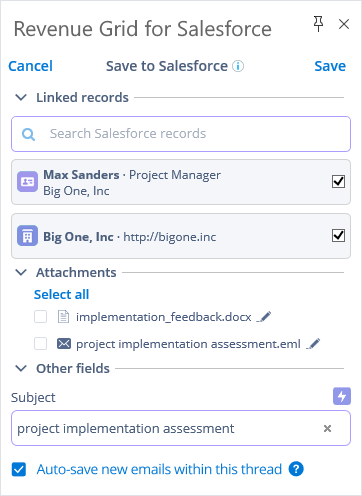Check the implementation_feedback.docx checkbox
This screenshot has width=362, height=496.
pos(41,317)
